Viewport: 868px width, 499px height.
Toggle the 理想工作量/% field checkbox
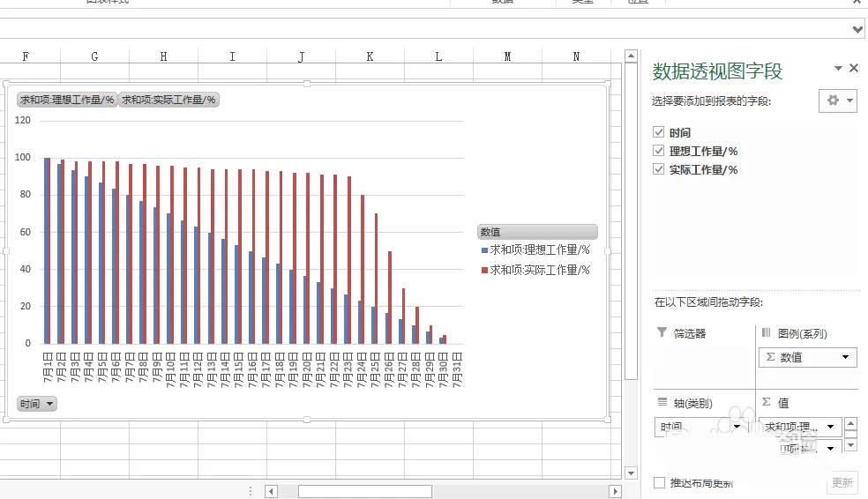(658, 151)
